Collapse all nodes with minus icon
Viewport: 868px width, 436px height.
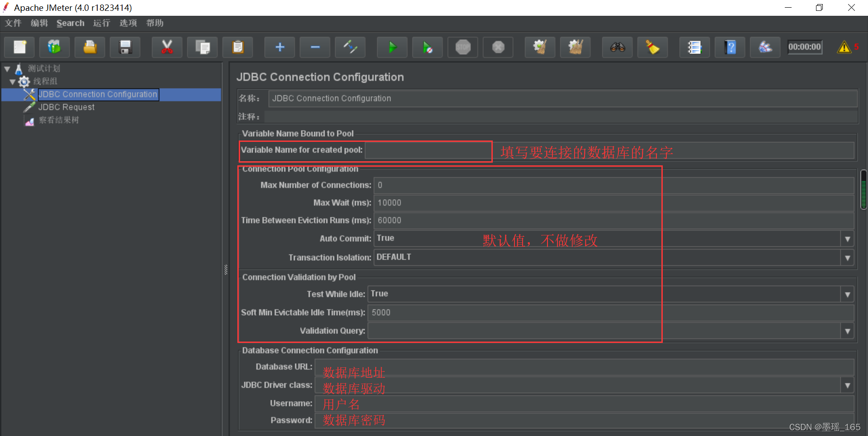[315, 47]
